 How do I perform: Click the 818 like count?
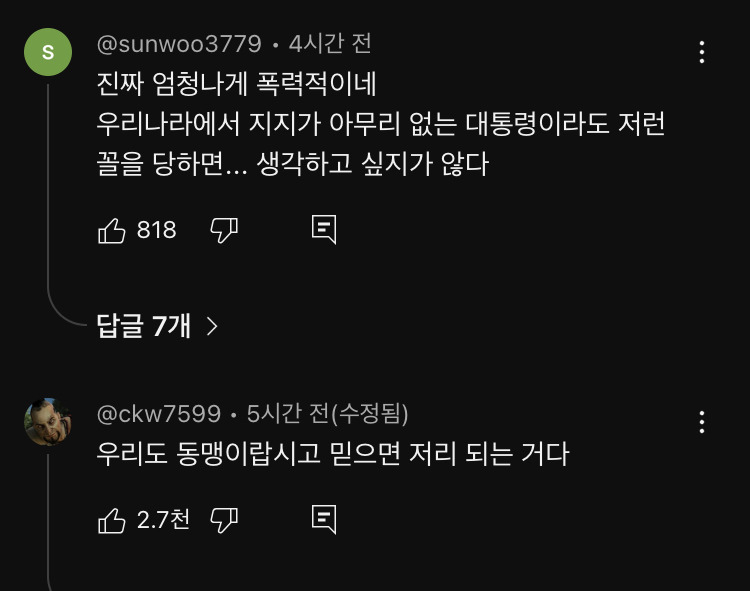pyautogui.click(x=156, y=231)
